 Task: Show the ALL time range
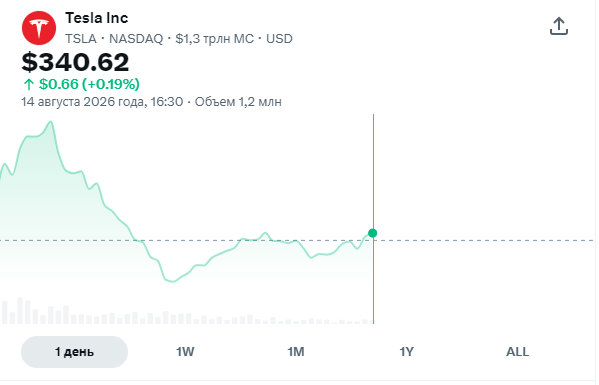(x=520, y=353)
